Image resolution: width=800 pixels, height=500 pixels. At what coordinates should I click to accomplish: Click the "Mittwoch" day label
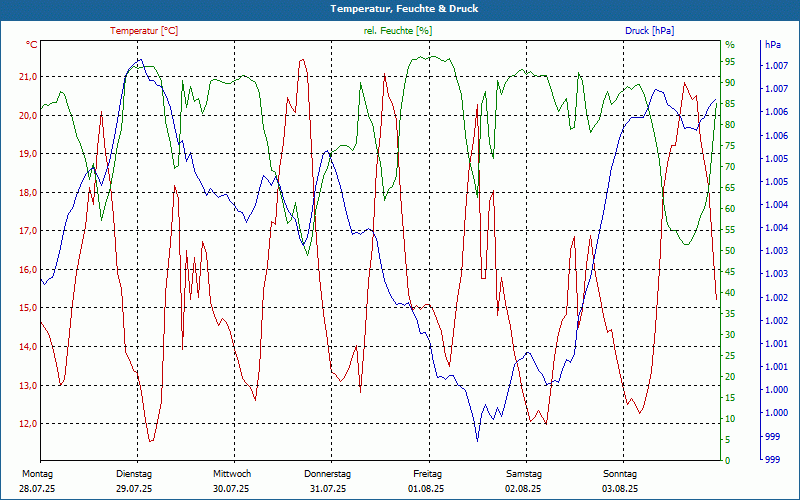pos(232,474)
